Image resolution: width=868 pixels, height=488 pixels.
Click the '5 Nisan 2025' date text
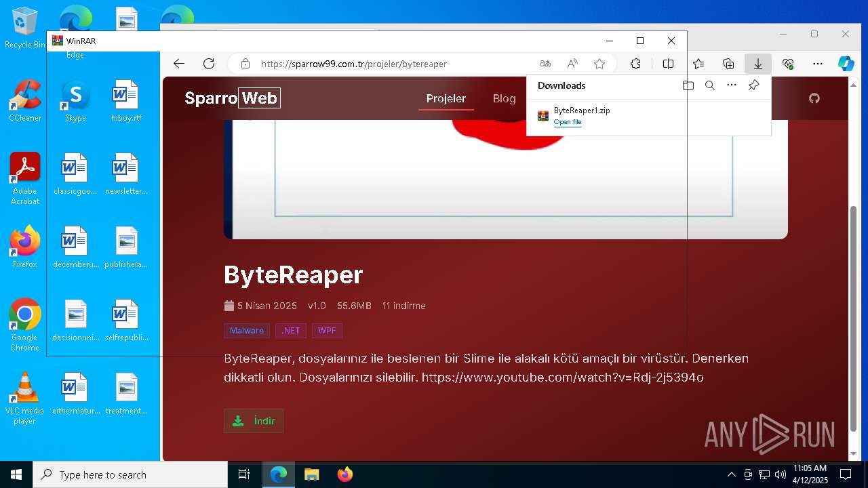[267, 306]
